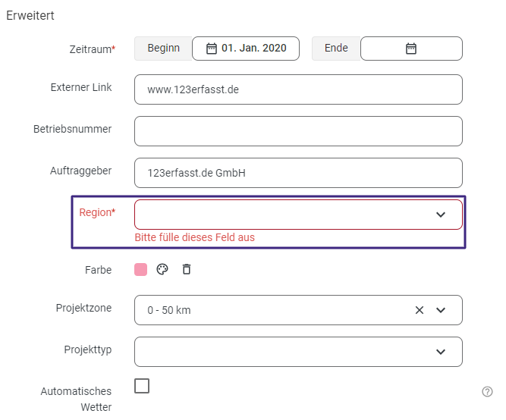Expand the Projektzone dropdown arrow
The image size is (506, 420).
click(441, 310)
